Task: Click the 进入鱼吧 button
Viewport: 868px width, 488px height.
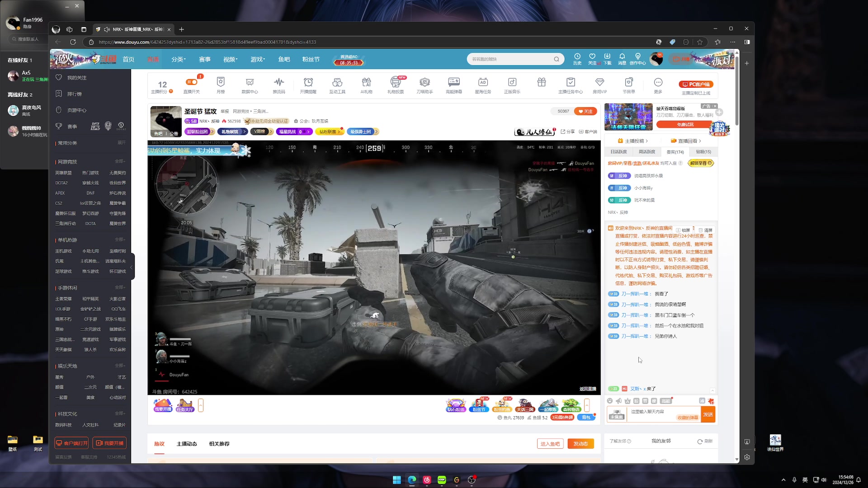Action: click(x=550, y=444)
